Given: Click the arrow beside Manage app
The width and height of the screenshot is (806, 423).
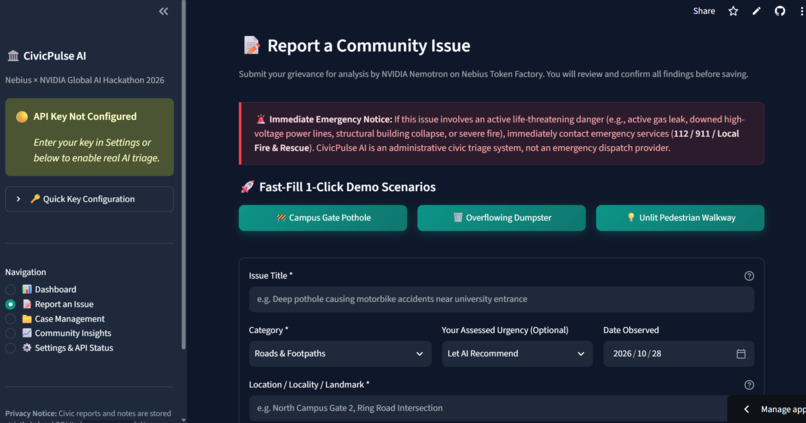Looking at the screenshot, I should click(x=746, y=409).
